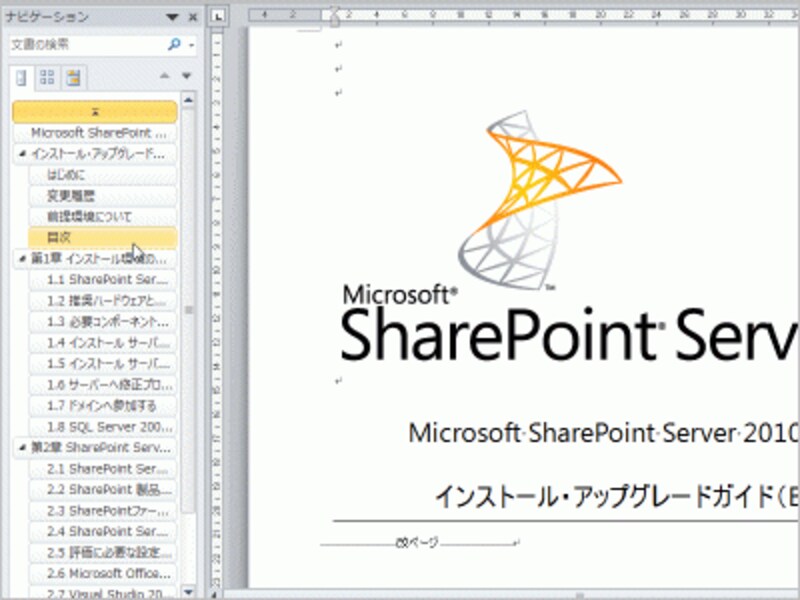Click the heading list scrollbar thumb
Image resolution: width=800 pixels, height=600 pixels.
pyautogui.click(x=188, y=310)
